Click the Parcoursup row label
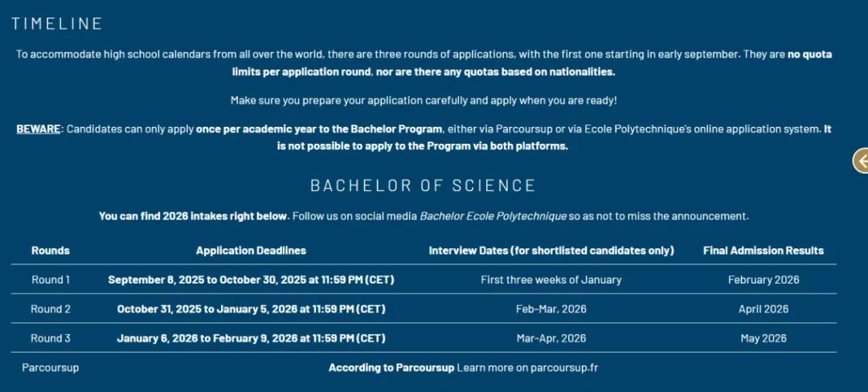The image size is (868, 392). (51, 367)
